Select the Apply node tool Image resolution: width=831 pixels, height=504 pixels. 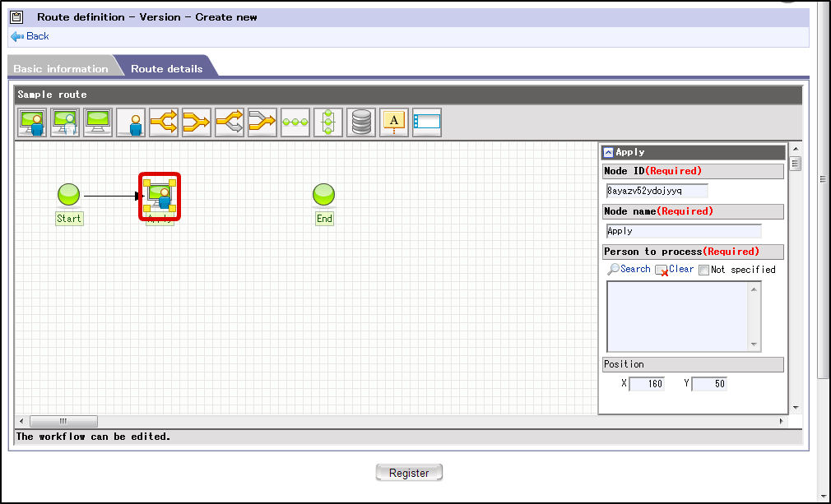click(x=31, y=122)
